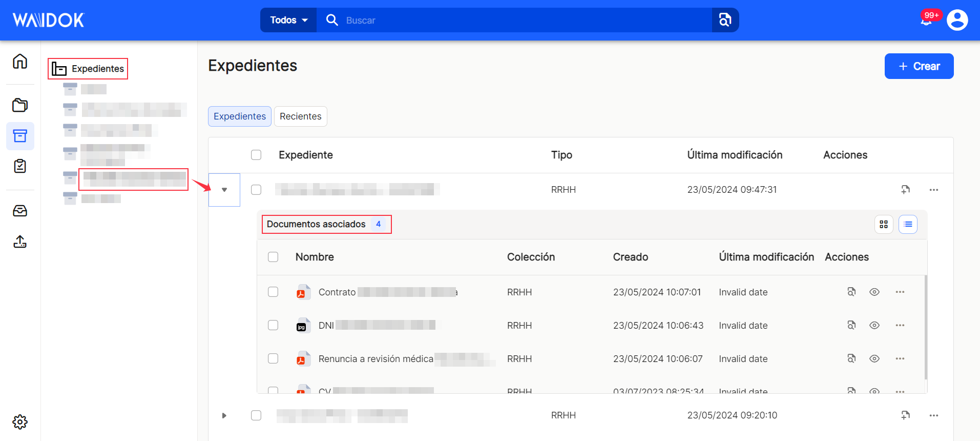Check the Contrato document checkbox
This screenshot has width=980, height=441.
pos(273,292)
